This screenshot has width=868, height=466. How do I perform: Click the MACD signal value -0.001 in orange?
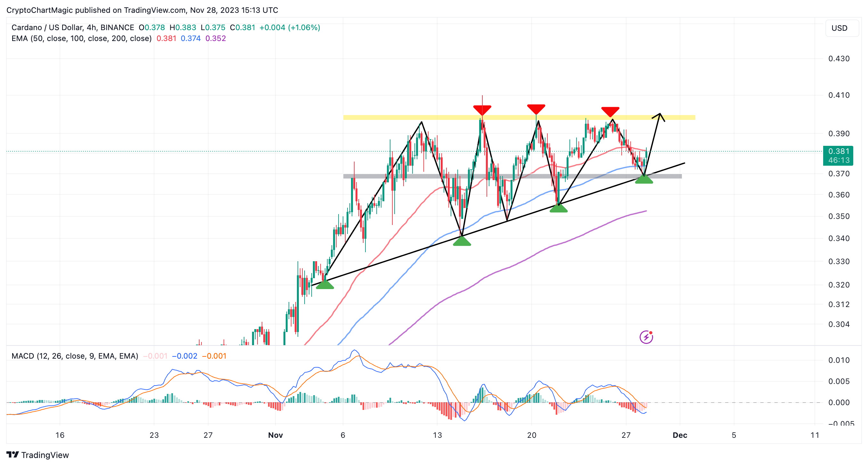tap(214, 356)
